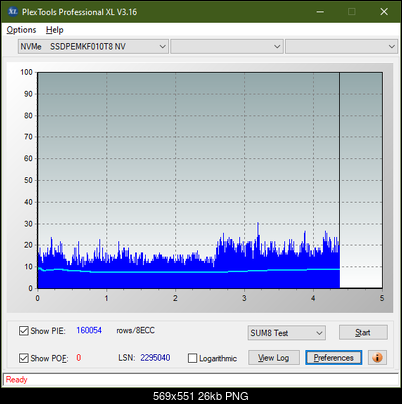Viewport: 402px width, 404px height.
Task: Toggle the Show PIE checkbox
Action: [24, 331]
